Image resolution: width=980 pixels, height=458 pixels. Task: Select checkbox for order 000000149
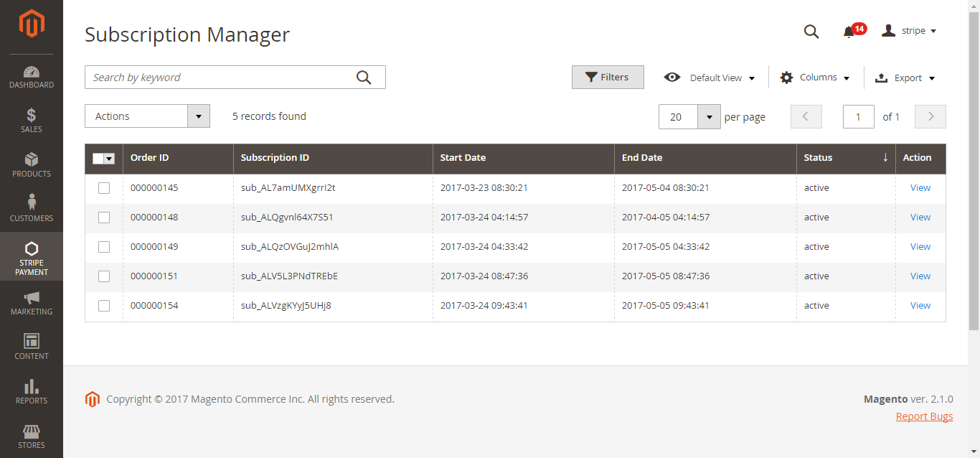104,247
